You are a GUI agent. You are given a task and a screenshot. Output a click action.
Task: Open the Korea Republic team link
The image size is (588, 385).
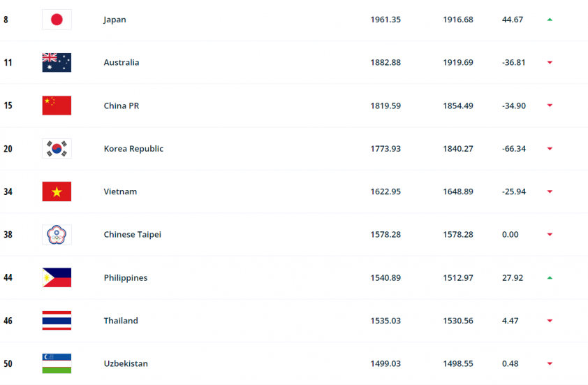(133, 149)
